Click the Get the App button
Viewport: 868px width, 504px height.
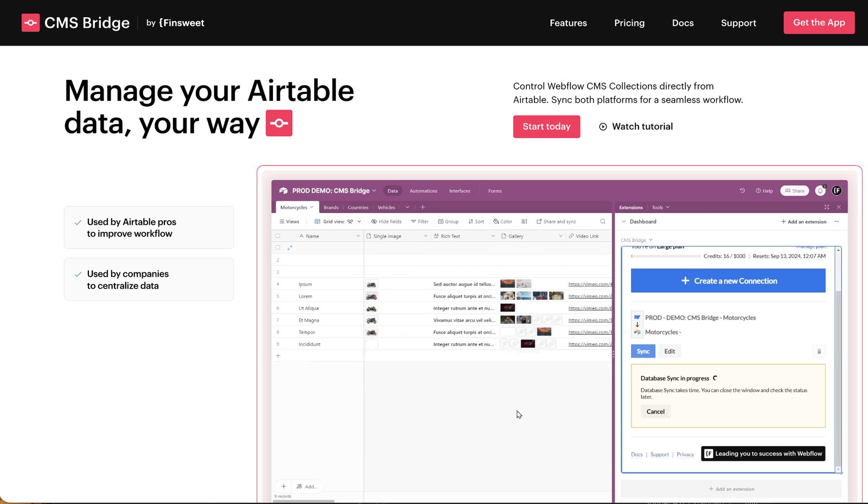(x=819, y=22)
